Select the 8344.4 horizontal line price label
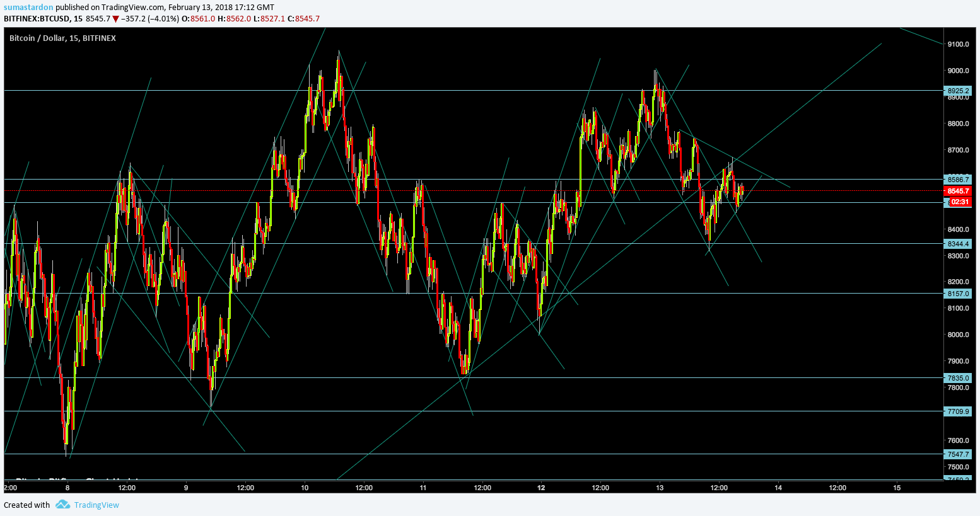Screen dimensions: 980x516 click(959, 244)
